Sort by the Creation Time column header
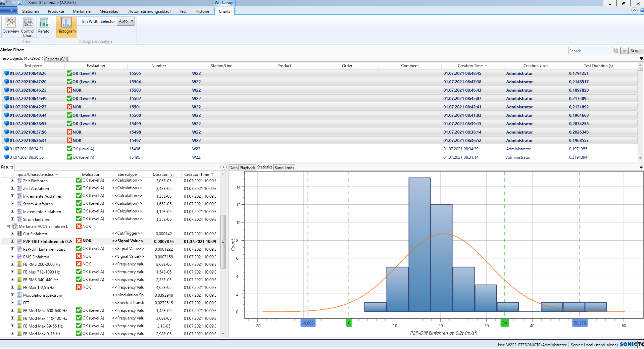Screen dimensions: 644x349 (470, 66)
